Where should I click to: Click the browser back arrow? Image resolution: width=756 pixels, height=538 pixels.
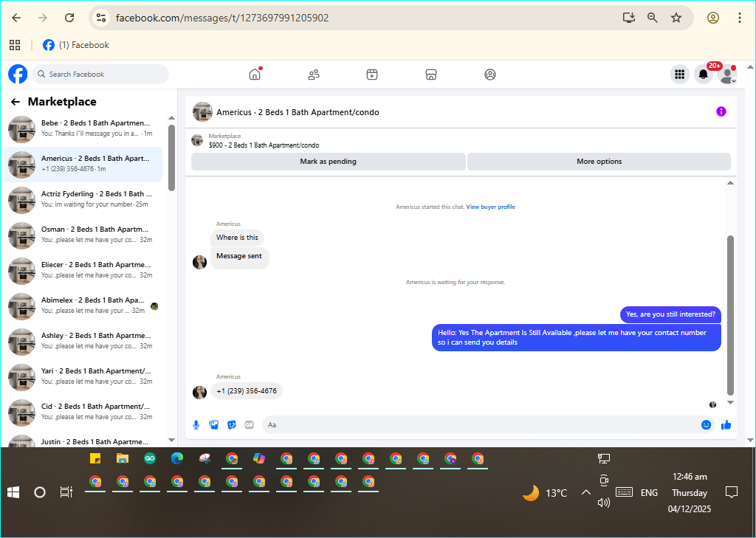click(16, 18)
